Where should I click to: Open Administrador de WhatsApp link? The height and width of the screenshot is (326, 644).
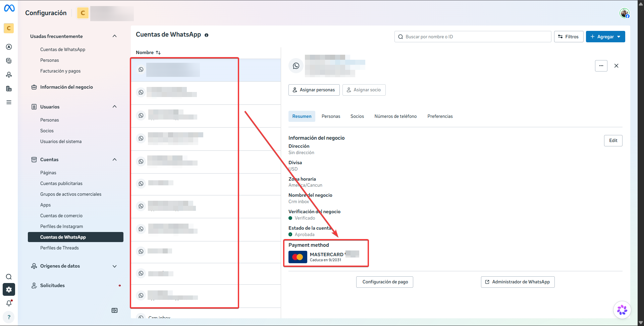click(x=518, y=282)
